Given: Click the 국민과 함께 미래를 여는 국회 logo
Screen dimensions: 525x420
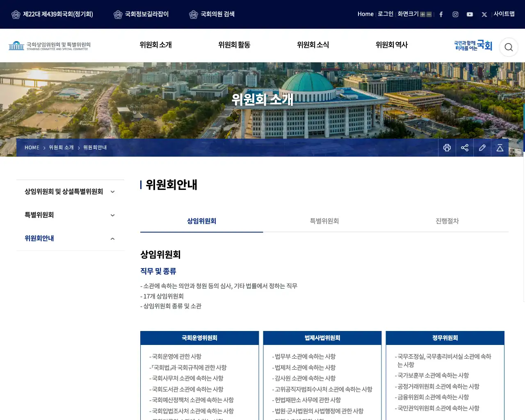Looking at the screenshot, I should (473, 46).
